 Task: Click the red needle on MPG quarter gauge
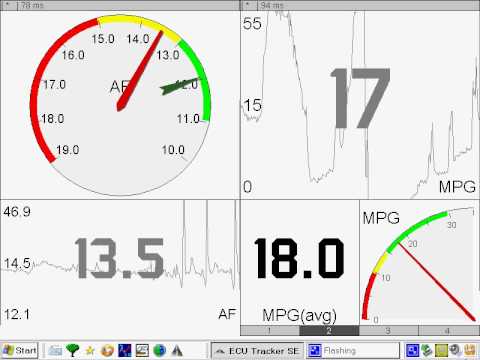[437, 282]
